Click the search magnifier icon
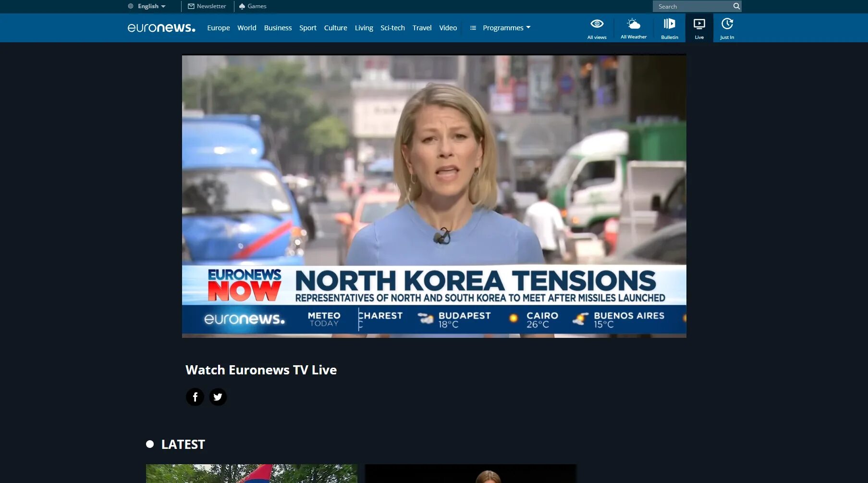868x483 pixels. pos(736,6)
